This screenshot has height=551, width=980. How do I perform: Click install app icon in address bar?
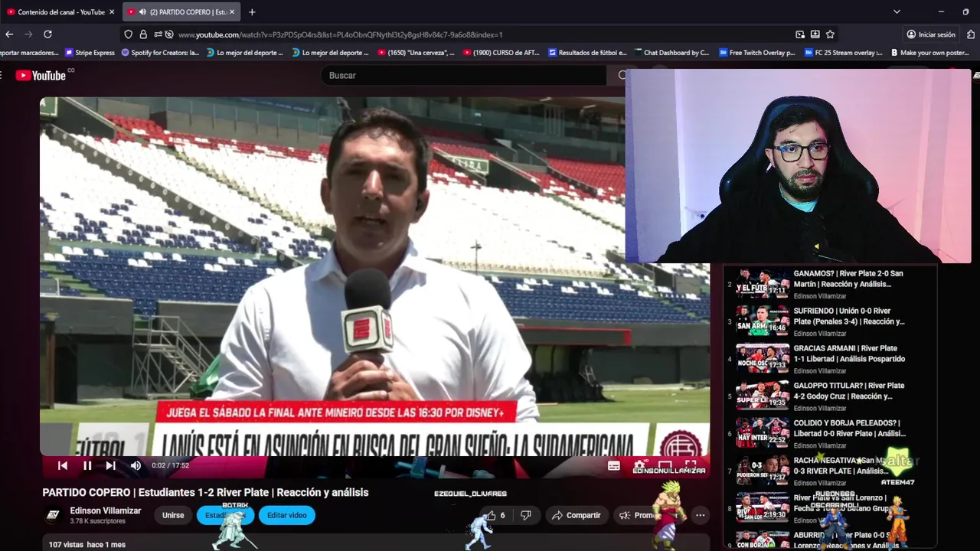(815, 34)
